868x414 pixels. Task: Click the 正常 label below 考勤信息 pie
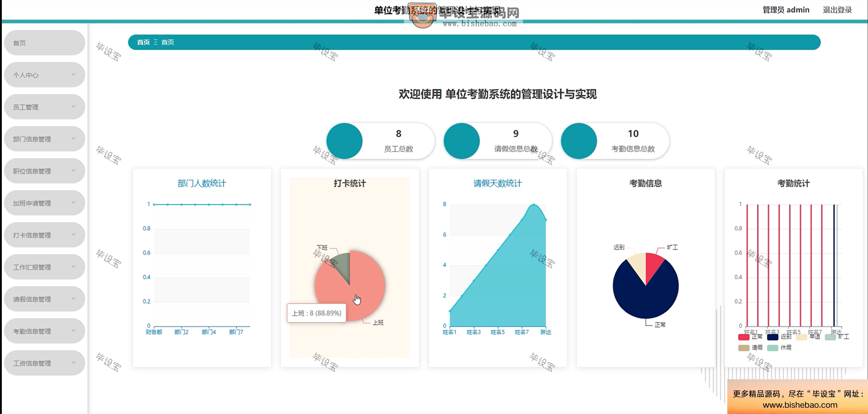660,325
